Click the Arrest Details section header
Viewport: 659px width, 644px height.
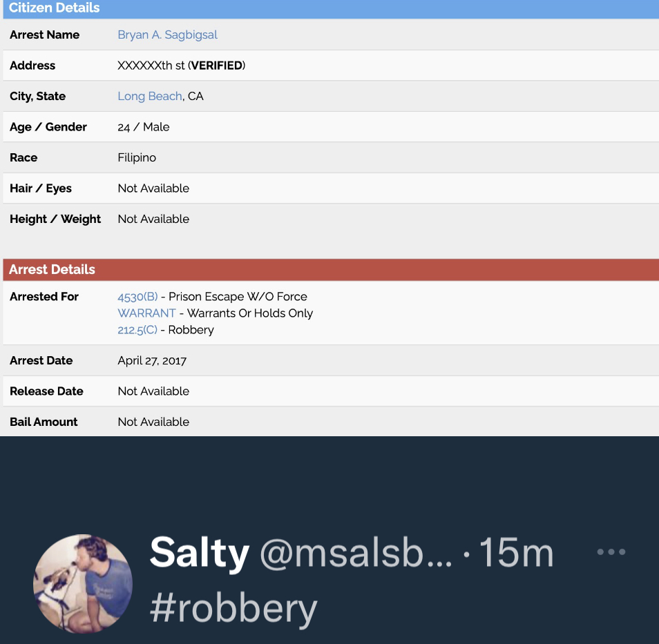(52, 270)
